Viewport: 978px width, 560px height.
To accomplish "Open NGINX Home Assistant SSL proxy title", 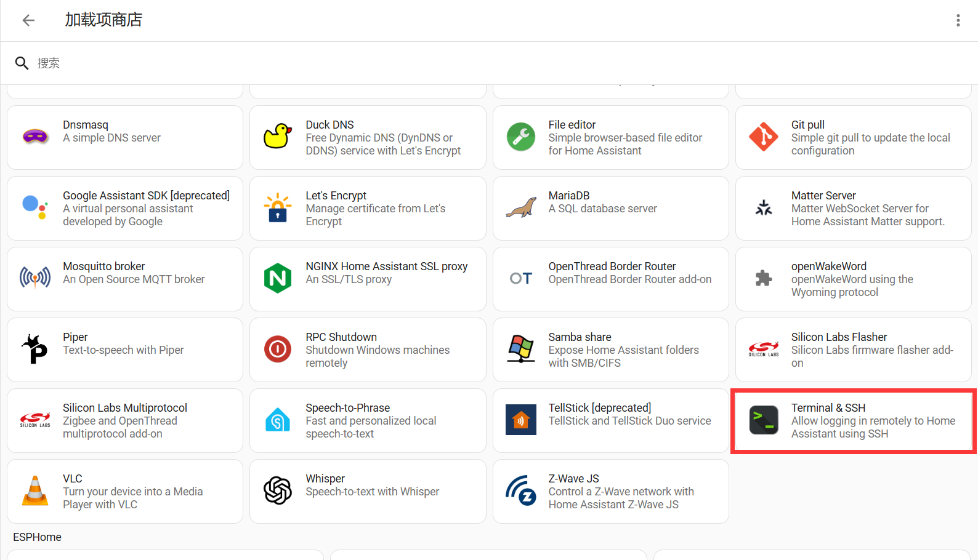I will click(x=387, y=266).
